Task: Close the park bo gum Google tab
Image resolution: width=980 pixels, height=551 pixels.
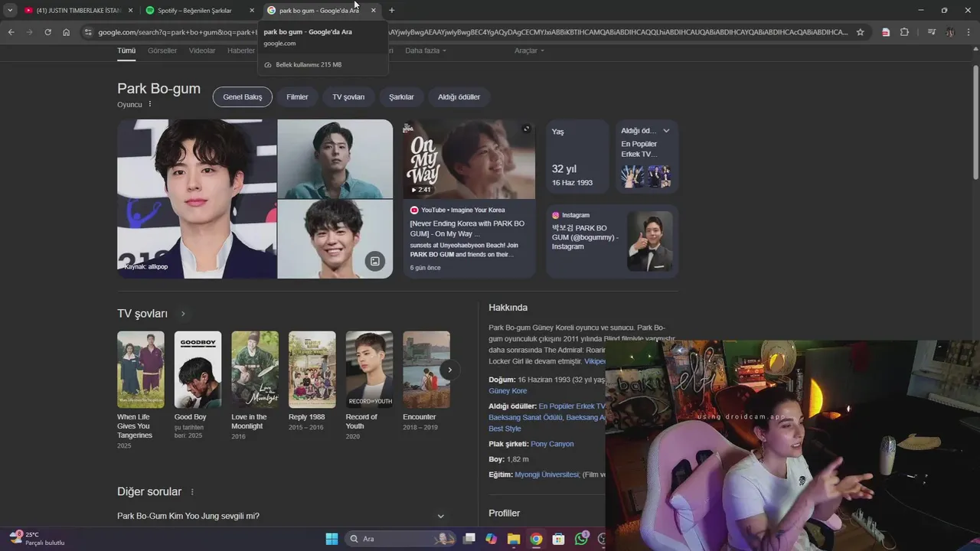Action: coord(373,10)
